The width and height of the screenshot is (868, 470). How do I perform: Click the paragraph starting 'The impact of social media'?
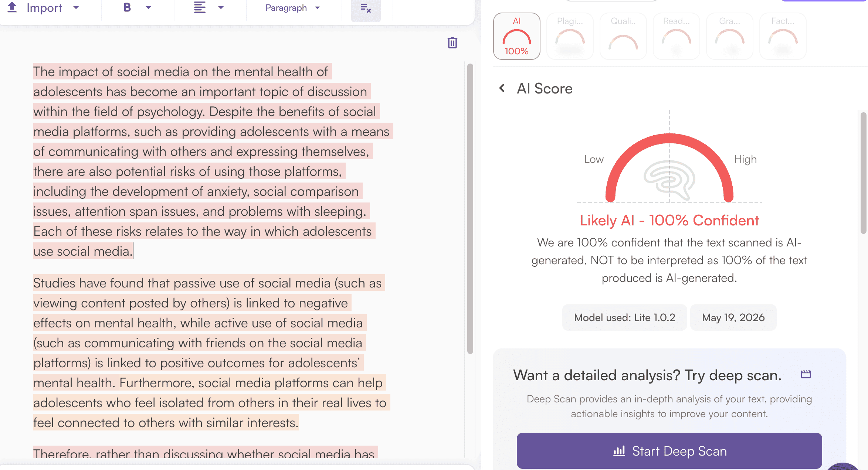tap(213, 161)
